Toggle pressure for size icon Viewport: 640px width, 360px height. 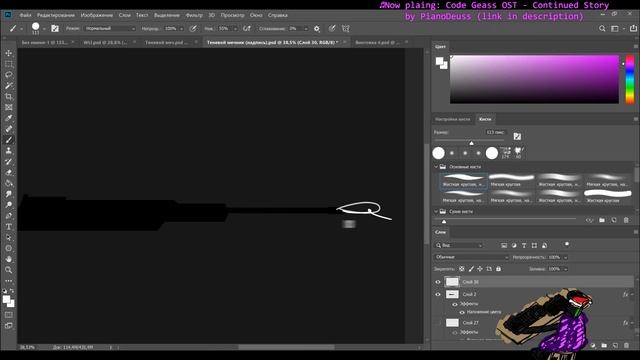click(x=332, y=29)
